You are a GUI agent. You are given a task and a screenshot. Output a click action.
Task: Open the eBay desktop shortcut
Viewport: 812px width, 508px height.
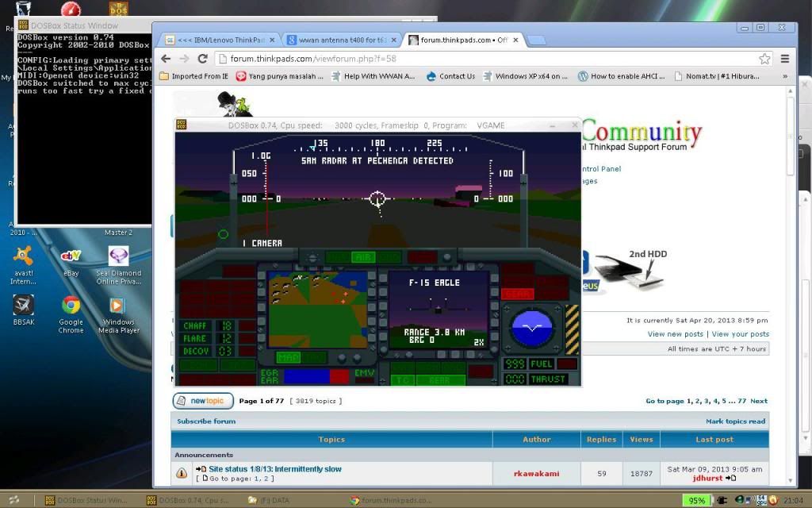71,258
